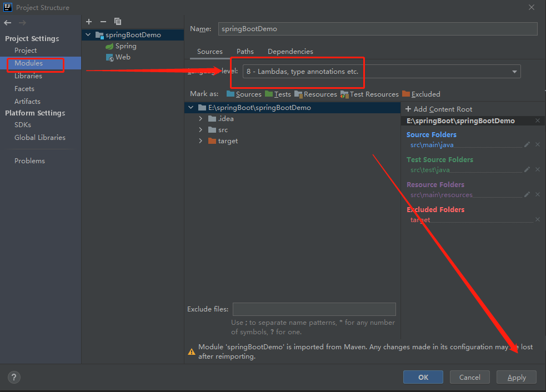Open the Language level dropdown
The height and width of the screenshot is (392, 546).
coord(381,72)
